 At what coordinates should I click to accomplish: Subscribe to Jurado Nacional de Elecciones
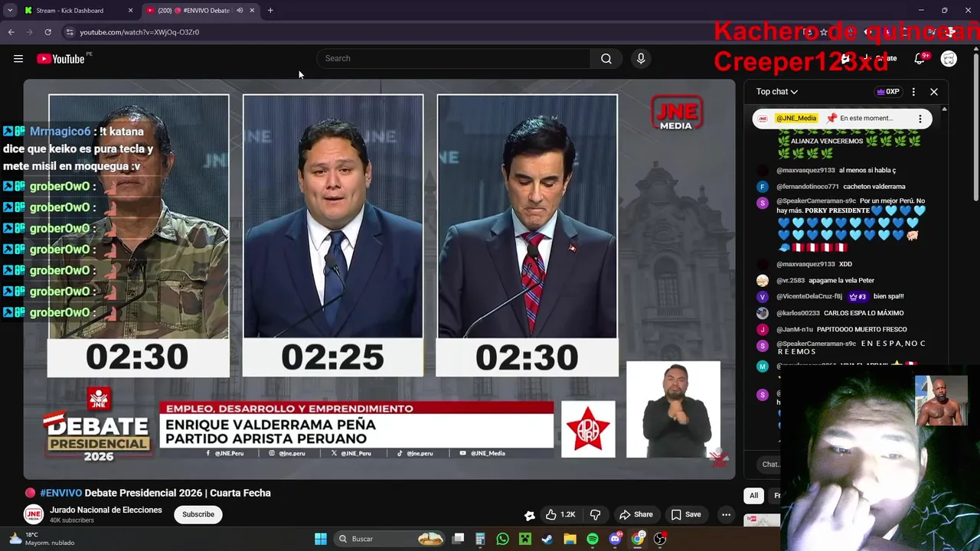198,514
